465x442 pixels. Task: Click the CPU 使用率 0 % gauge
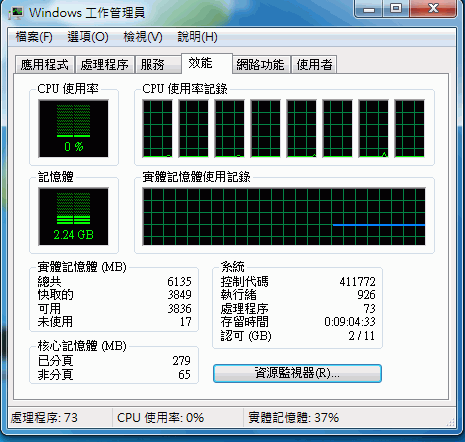tap(73, 128)
